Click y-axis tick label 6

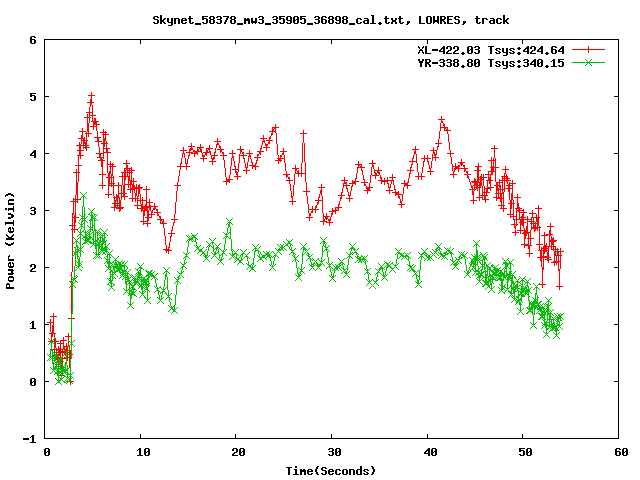(x=33, y=40)
